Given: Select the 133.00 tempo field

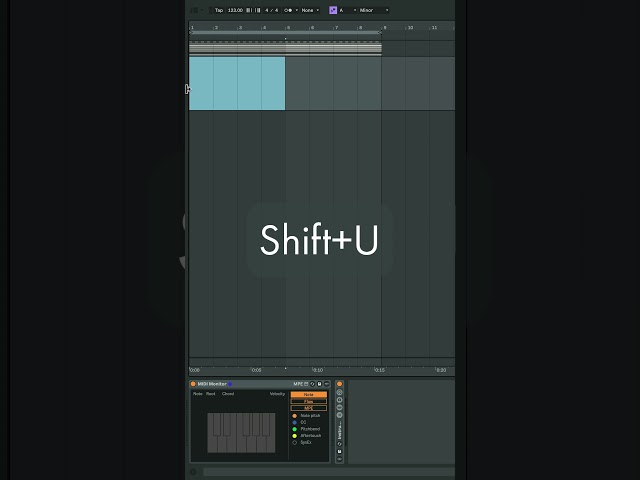Looking at the screenshot, I should [x=235, y=10].
